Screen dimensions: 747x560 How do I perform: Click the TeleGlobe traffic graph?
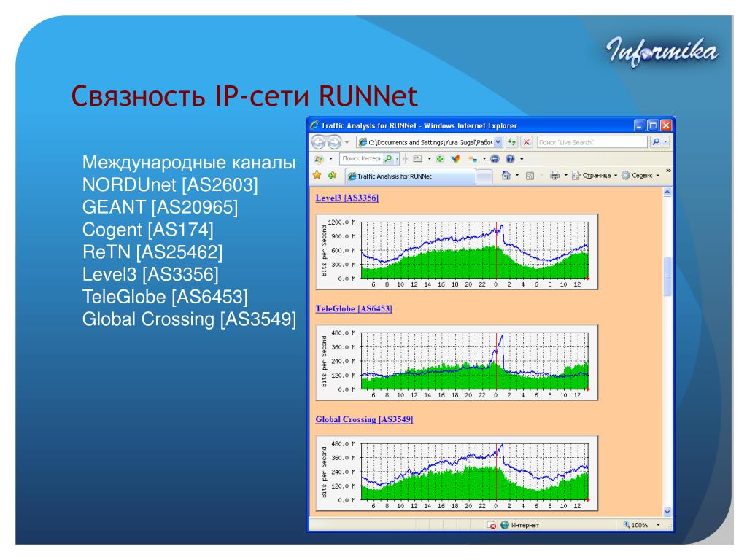[x=457, y=363]
